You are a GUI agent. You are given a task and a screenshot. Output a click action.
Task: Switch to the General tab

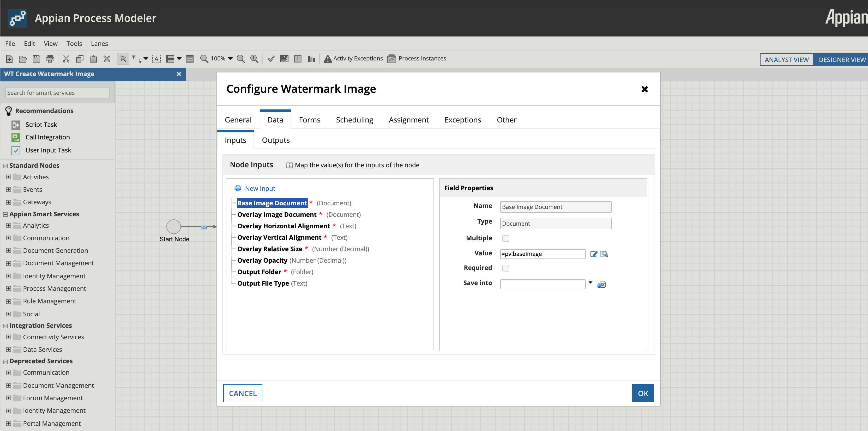click(x=238, y=120)
